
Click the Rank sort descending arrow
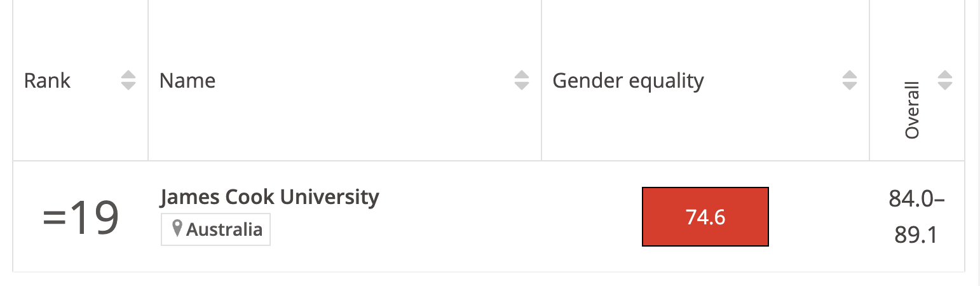[x=128, y=86]
